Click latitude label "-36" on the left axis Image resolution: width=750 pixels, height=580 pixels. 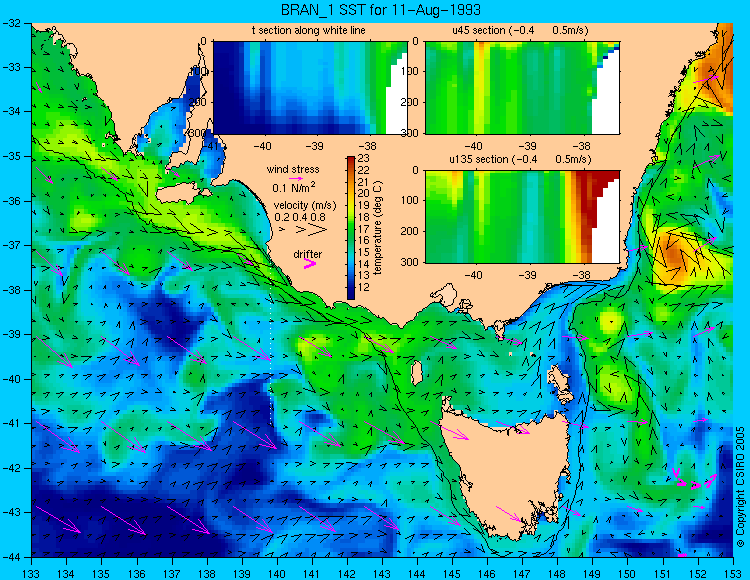click(x=11, y=201)
